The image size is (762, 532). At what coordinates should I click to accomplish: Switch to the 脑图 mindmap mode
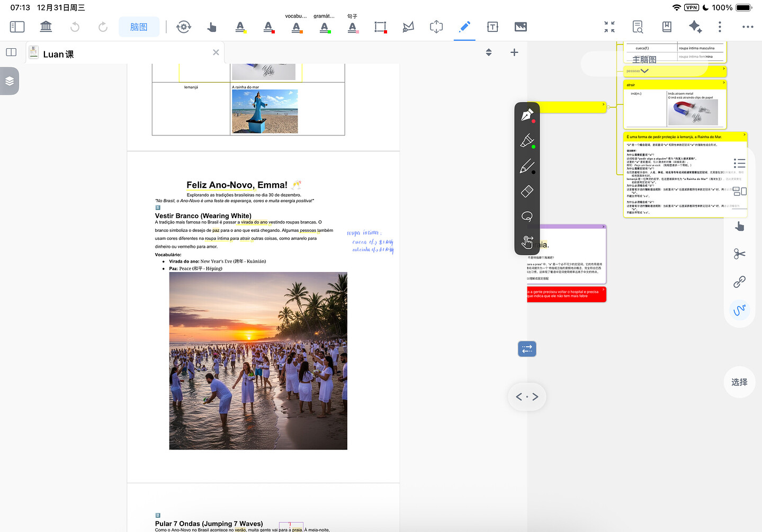tap(139, 27)
